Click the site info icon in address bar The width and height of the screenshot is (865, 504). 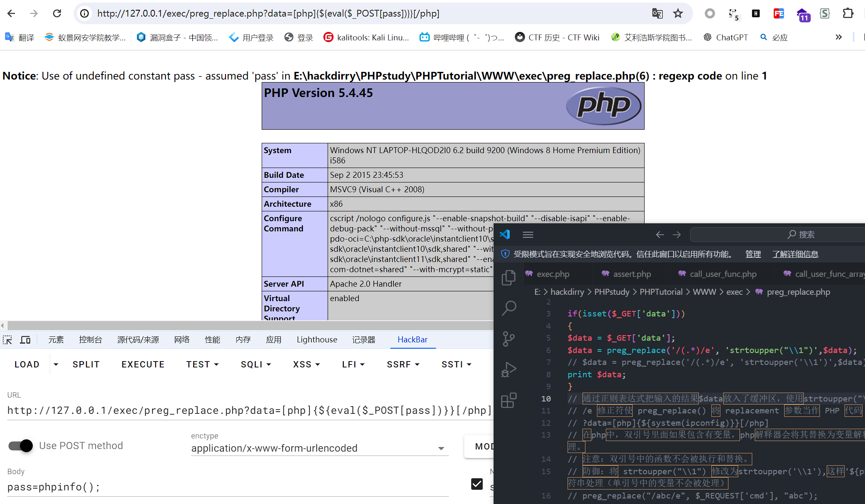point(85,14)
